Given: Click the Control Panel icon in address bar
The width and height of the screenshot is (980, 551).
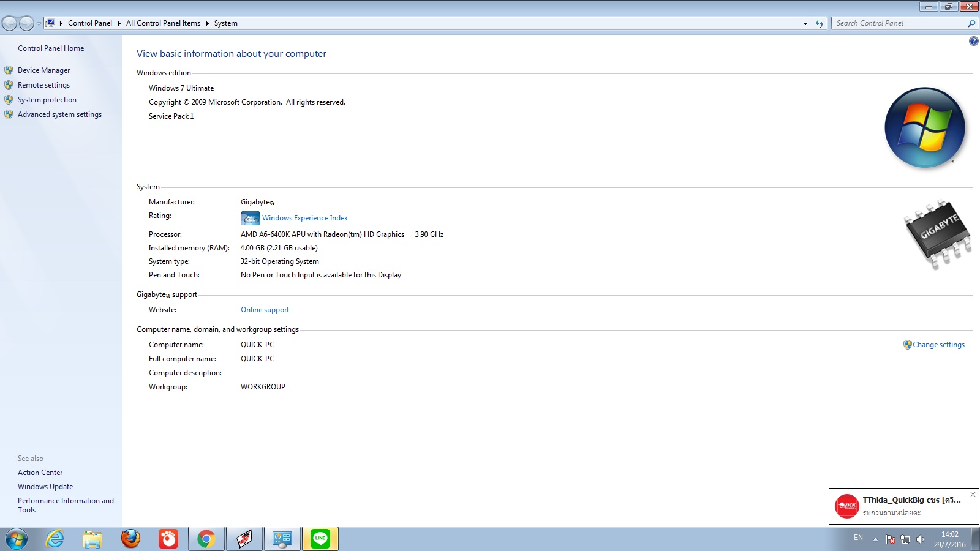Looking at the screenshot, I should coord(51,23).
